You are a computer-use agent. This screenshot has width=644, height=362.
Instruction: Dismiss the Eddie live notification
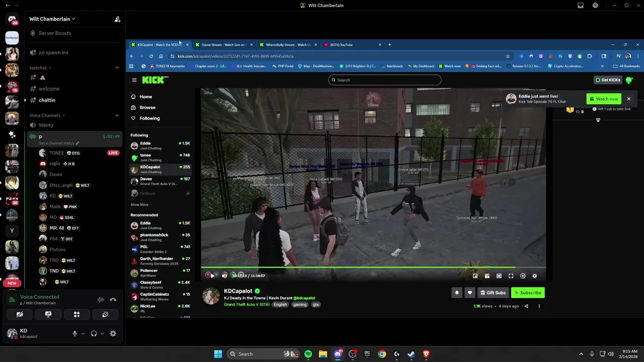pos(628,99)
